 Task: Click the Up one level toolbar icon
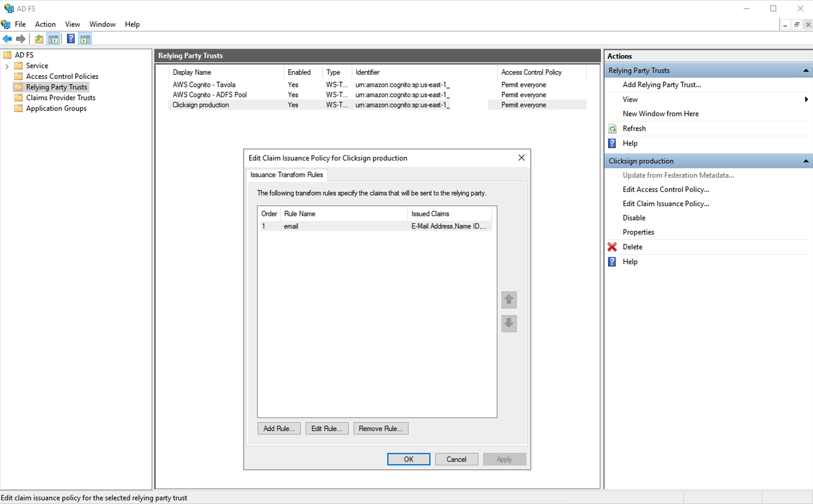39,39
